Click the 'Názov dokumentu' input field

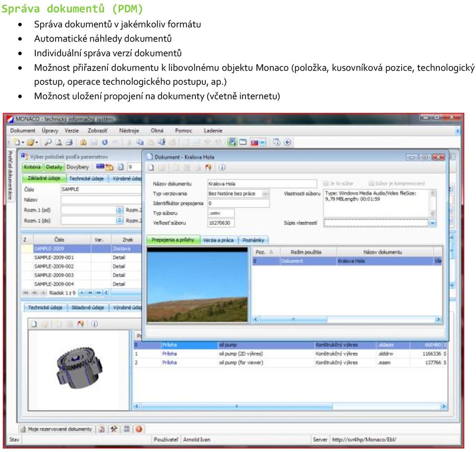[x=262, y=184]
